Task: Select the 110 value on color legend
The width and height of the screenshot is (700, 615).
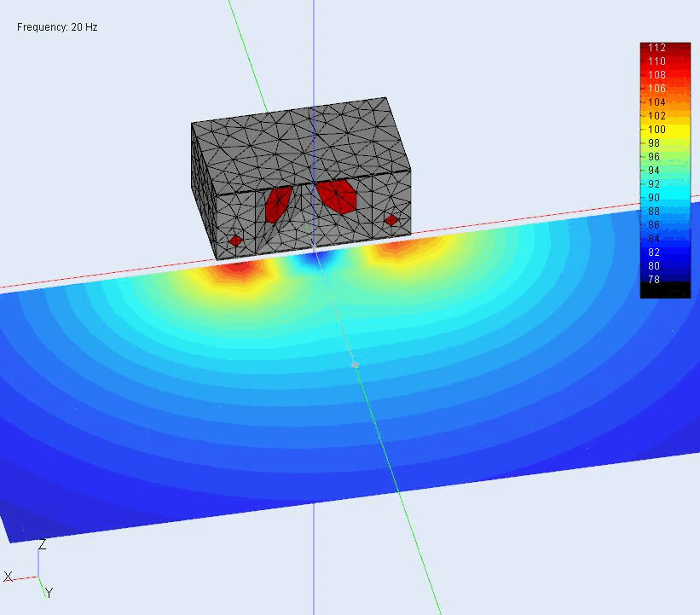Action: [657, 61]
